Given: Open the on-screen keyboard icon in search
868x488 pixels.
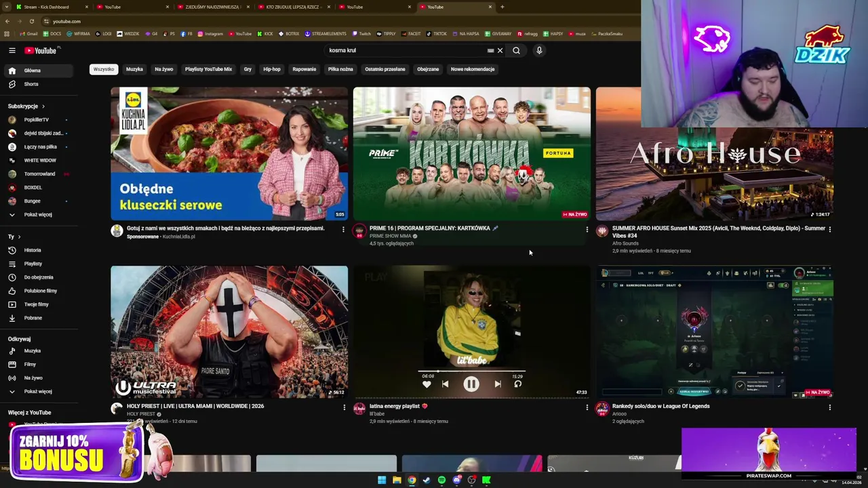Looking at the screenshot, I should click(490, 50).
